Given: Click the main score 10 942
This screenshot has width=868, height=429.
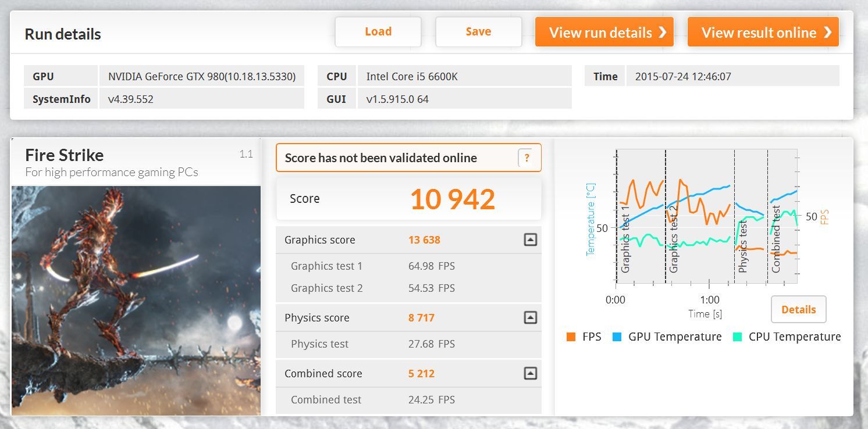Looking at the screenshot, I should point(453,199).
